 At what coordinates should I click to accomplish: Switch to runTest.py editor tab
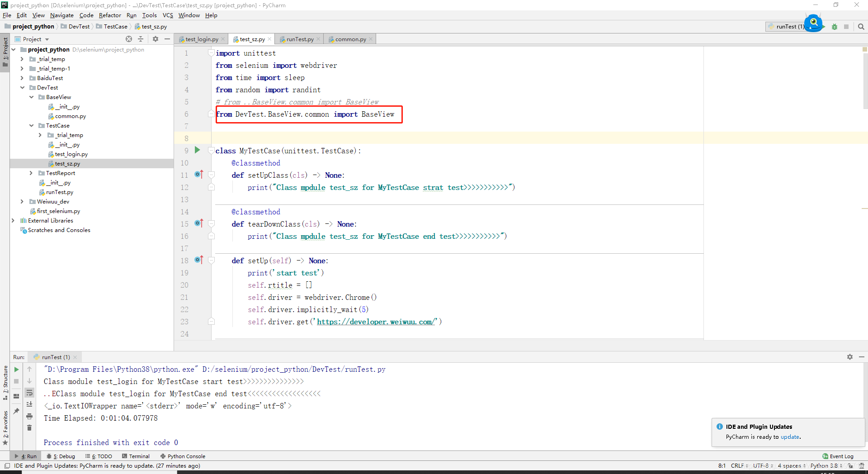pos(300,39)
